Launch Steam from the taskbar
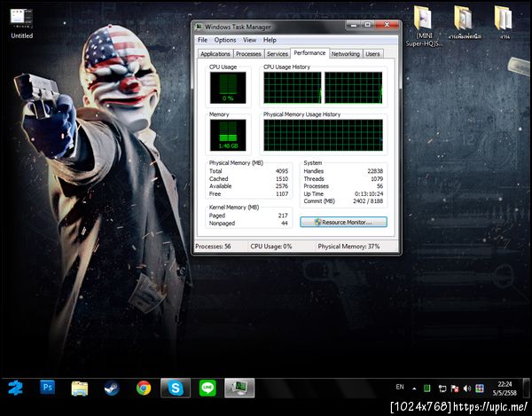The width and height of the screenshot is (532, 416). point(112,388)
